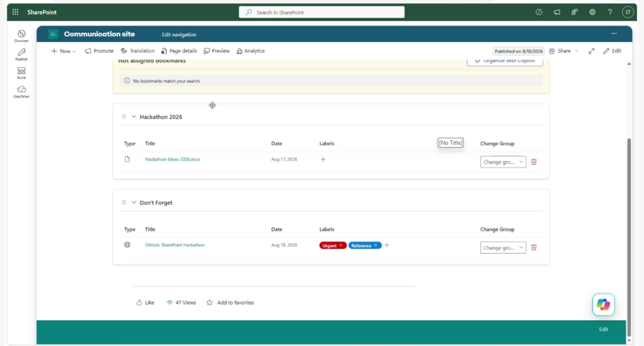644x346 pixels.
Task: Collapse the Don't Forget group
Action: [133, 202]
